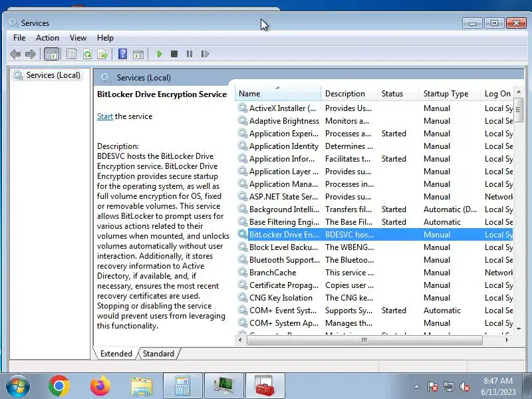Click the vertical scrollbar up arrow
The width and height of the screenshot is (532, 399).
(519, 92)
